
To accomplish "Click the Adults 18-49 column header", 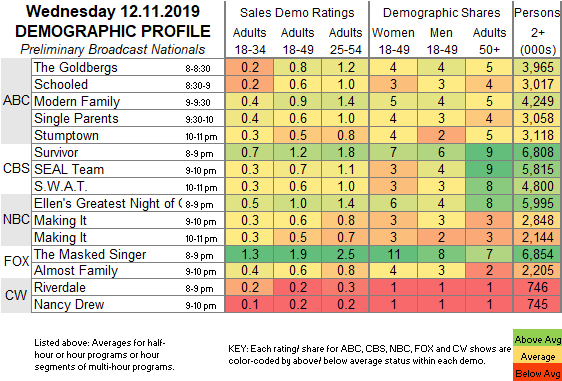I will coord(297,41).
